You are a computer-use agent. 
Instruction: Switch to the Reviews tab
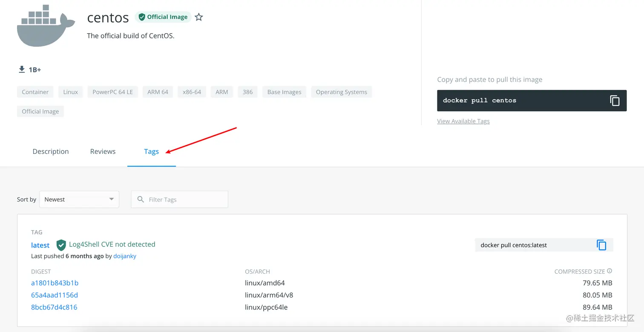(103, 151)
